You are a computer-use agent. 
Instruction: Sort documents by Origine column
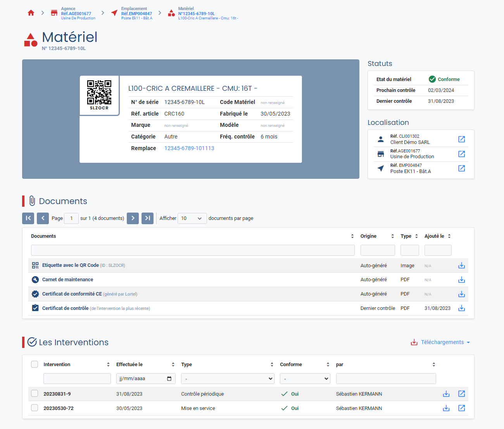pyautogui.click(x=392, y=236)
